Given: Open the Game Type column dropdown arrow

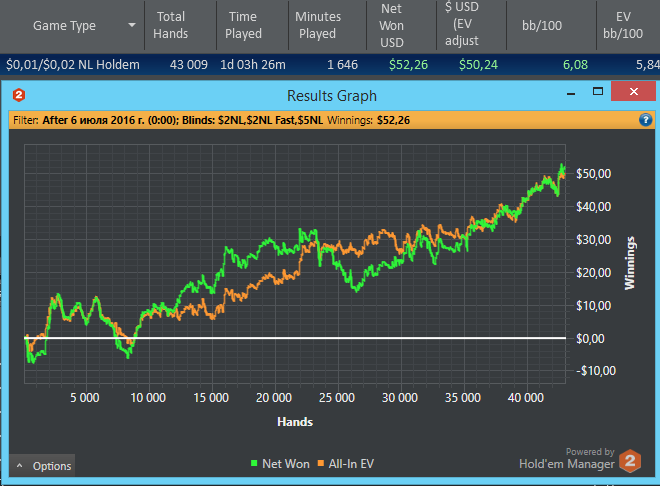Looking at the screenshot, I should click(132, 25).
